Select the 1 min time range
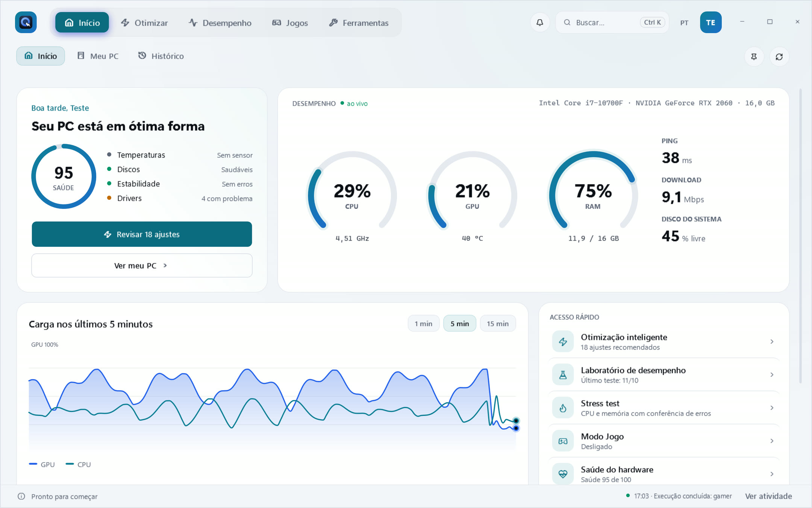The image size is (812, 508). tap(423, 324)
